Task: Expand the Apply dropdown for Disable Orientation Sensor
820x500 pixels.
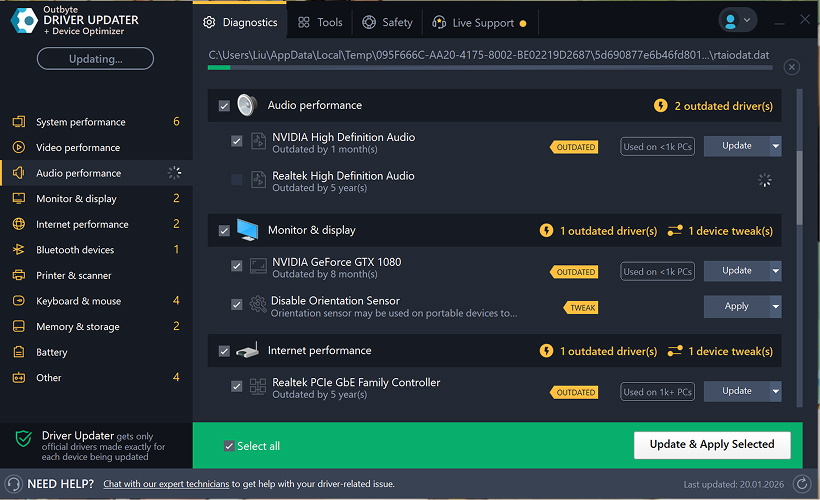Action: point(776,306)
